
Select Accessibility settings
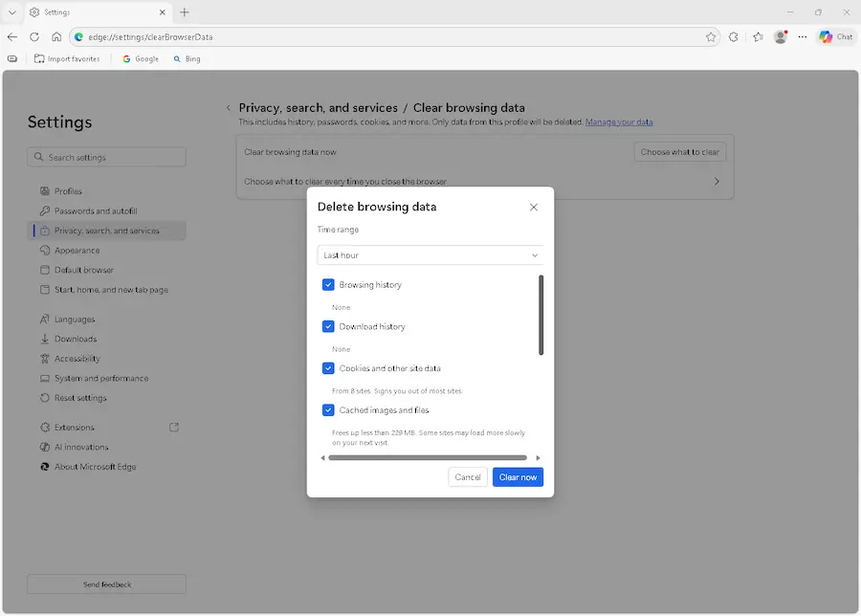(79, 358)
